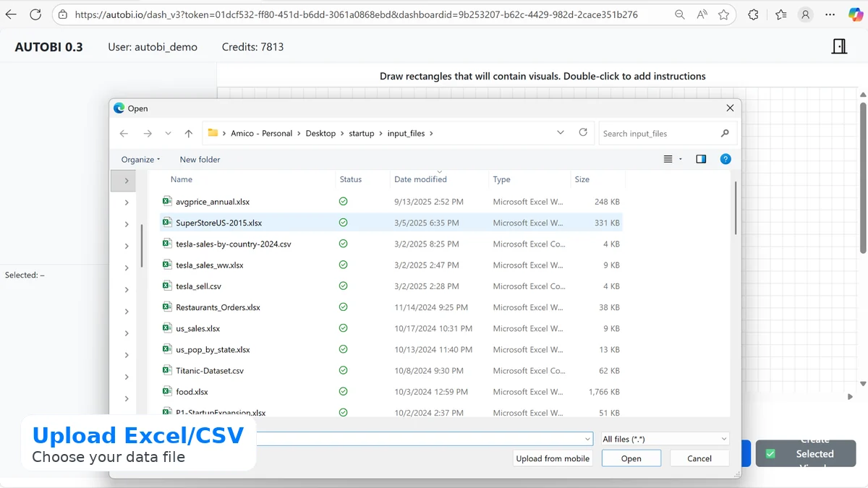Click the navigation pane scrollbar
Viewport: 868px width, 488px height.
(142, 246)
